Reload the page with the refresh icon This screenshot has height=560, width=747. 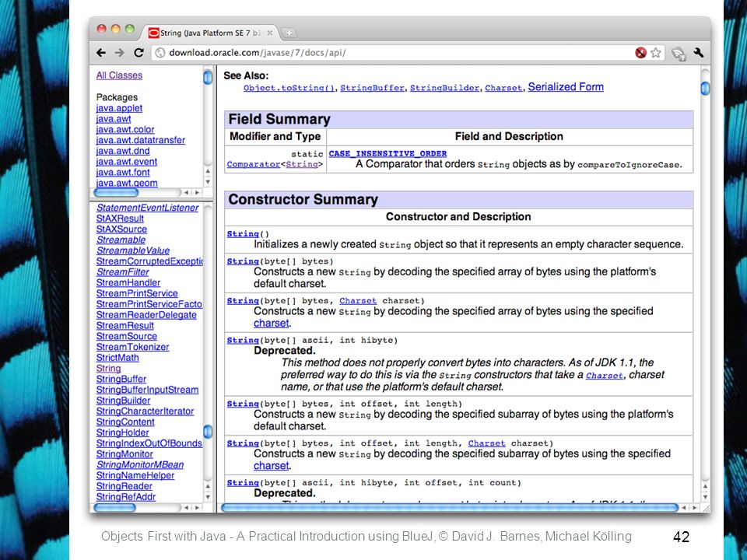coord(139,53)
